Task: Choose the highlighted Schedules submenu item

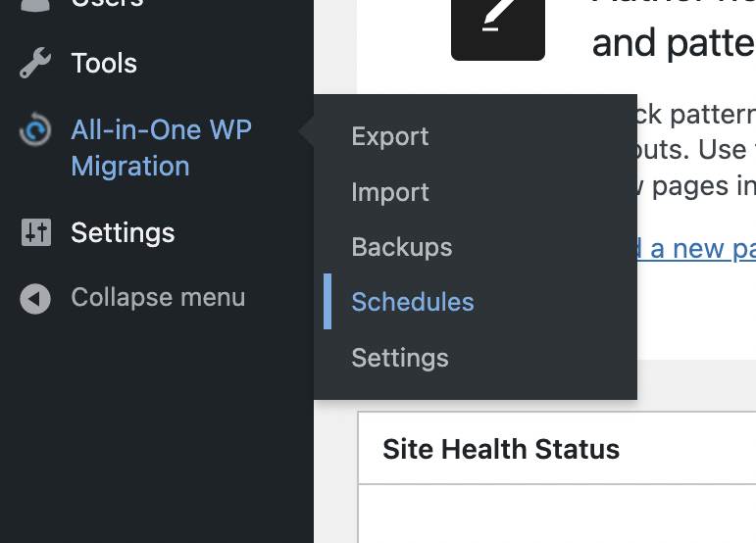Action: pyautogui.click(x=413, y=302)
